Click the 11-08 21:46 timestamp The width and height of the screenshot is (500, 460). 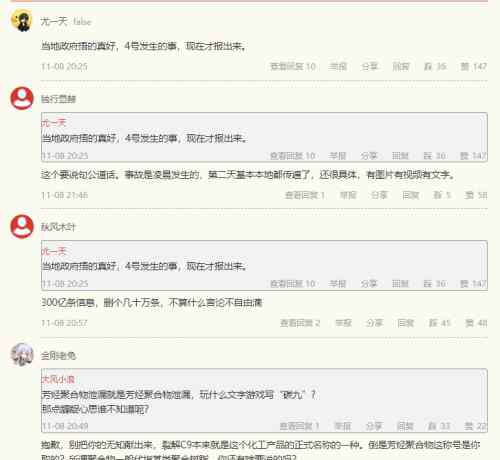pos(64,195)
